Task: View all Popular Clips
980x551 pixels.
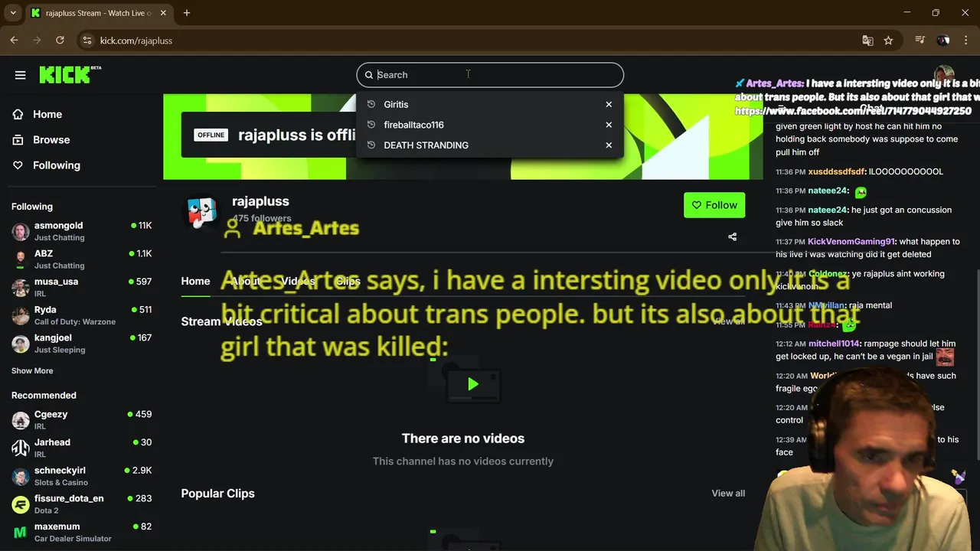Action: (x=728, y=494)
